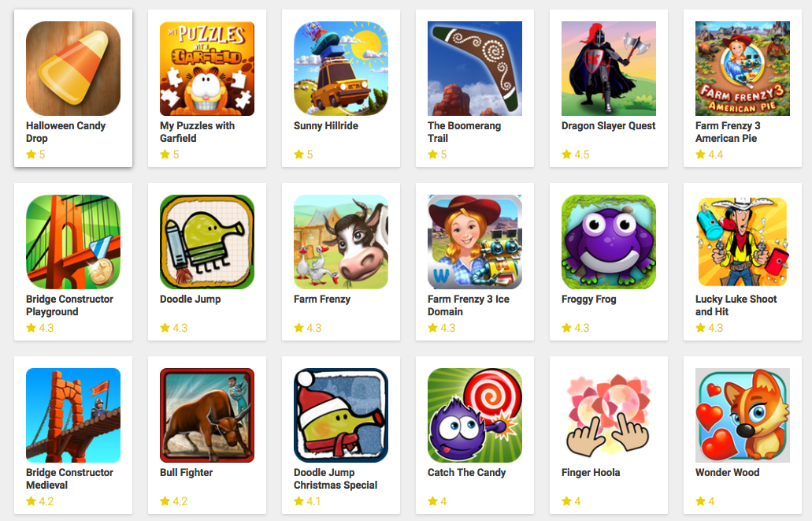This screenshot has height=521, width=812.
Task: Click the 4.5 star rating of Dragon Slayer Quest
Action: coord(576,154)
